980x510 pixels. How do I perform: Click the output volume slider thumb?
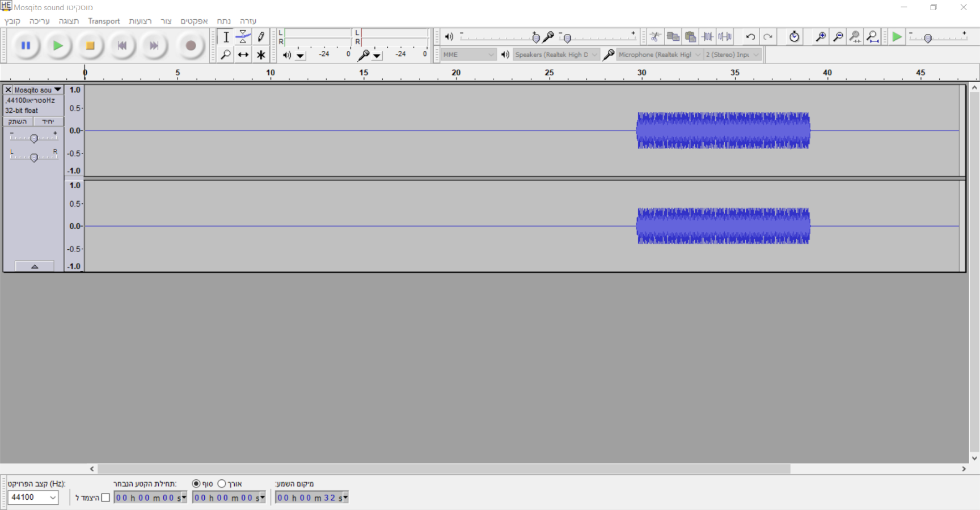tap(536, 38)
